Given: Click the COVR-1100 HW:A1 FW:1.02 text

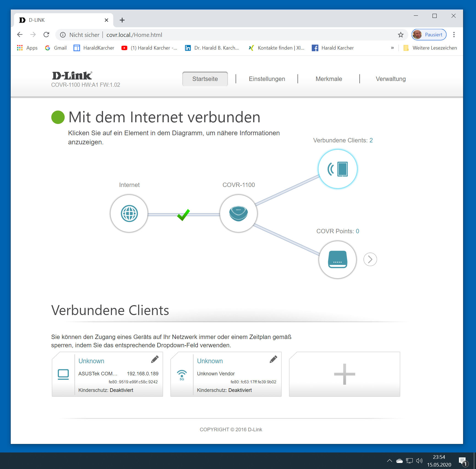Looking at the screenshot, I should click(86, 85).
